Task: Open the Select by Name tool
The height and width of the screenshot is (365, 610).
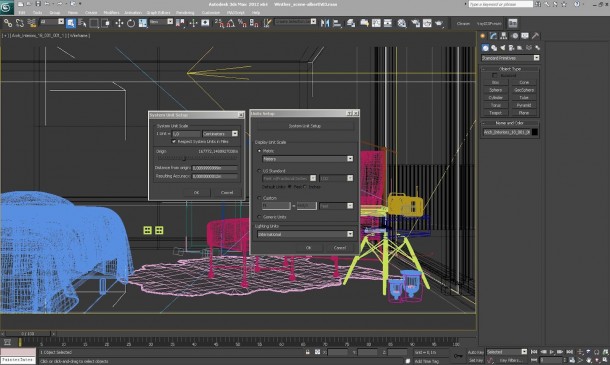Action: (82, 23)
